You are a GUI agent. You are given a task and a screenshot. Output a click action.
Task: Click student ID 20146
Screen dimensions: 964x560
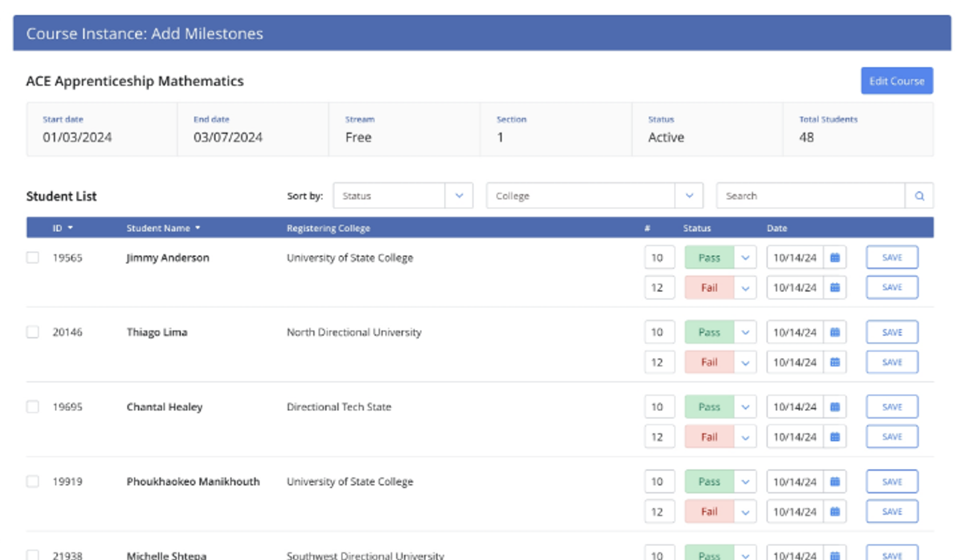[x=67, y=332]
